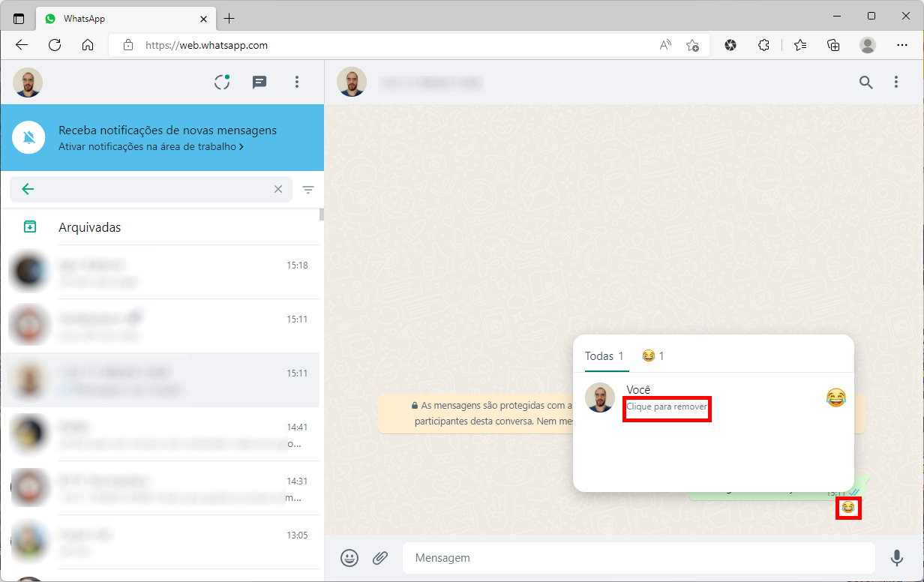The height and width of the screenshot is (582, 924).
Task: Open Read aloud in address bar
Action: pos(665,45)
